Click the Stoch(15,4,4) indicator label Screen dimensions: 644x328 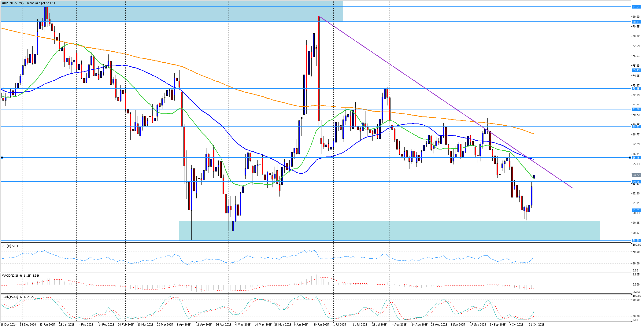tap(18, 297)
